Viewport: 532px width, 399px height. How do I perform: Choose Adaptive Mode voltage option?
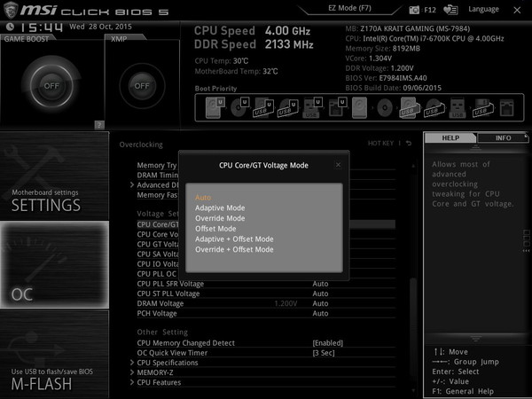click(220, 207)
